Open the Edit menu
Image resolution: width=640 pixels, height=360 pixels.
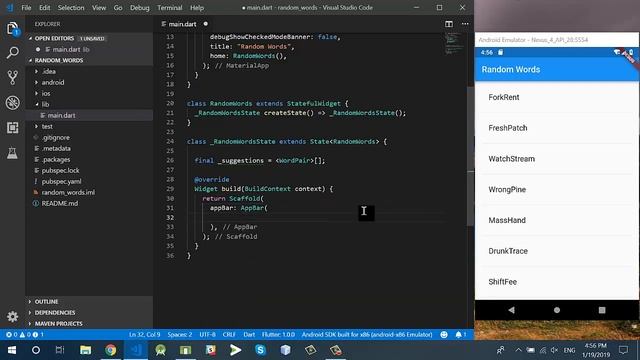44,7
